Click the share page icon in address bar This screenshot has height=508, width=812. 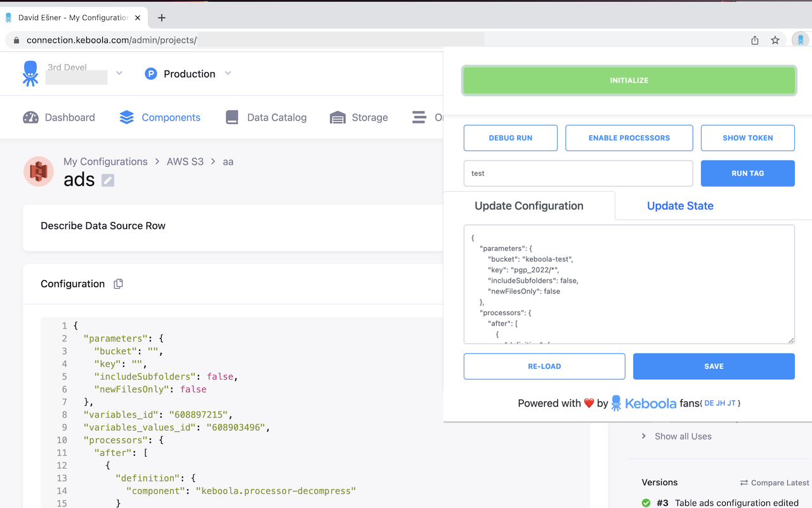pyautogui.click(x=755, y=40)
